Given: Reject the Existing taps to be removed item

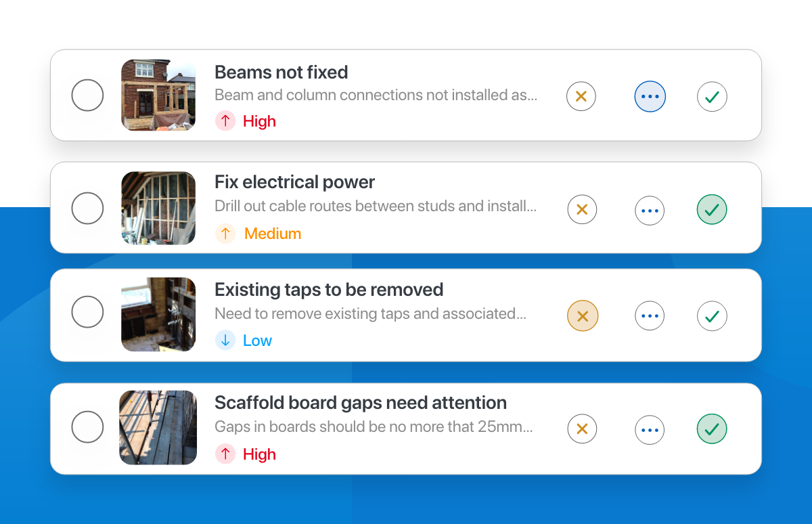Looking at the screenshot, I should click(x=583, y=315).
